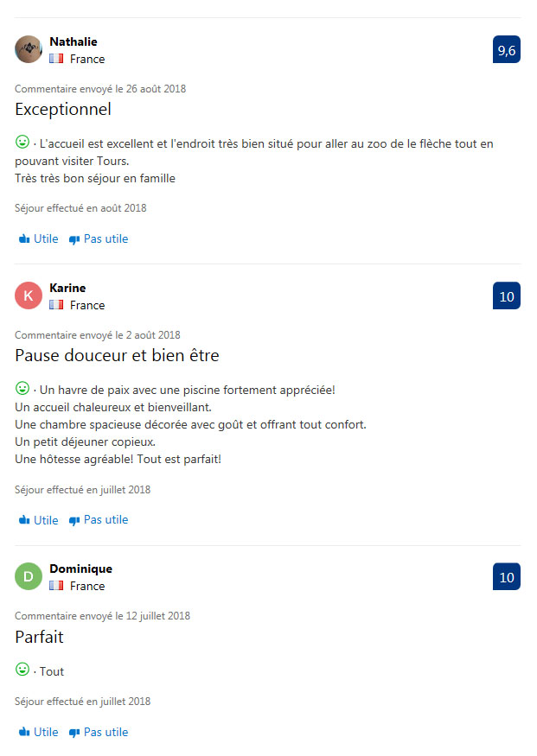Click Nathalie's profile avatar photo

(29, 49)
